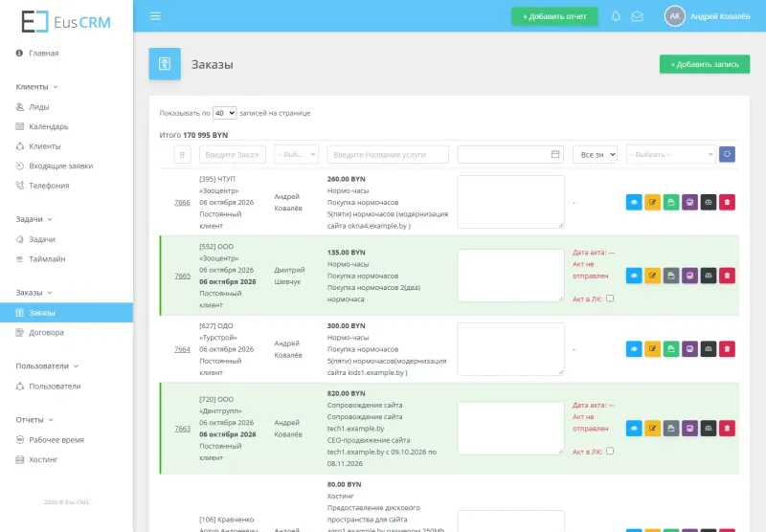Click the calendar icon in the date filter

coord(555,154)
